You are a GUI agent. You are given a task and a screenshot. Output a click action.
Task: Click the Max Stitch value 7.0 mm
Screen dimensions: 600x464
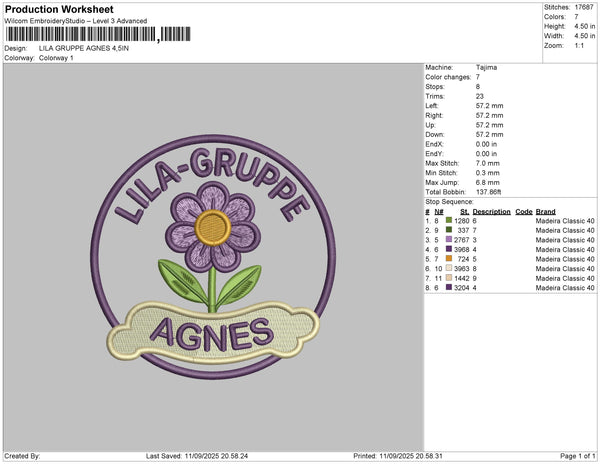click(488, 163)
